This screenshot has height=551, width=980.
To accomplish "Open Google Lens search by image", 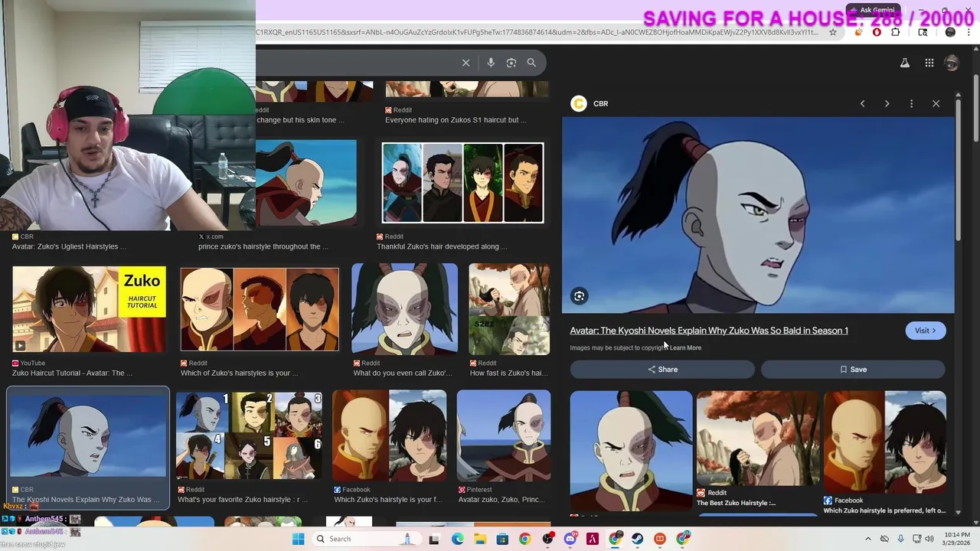I will coord(511,63).
